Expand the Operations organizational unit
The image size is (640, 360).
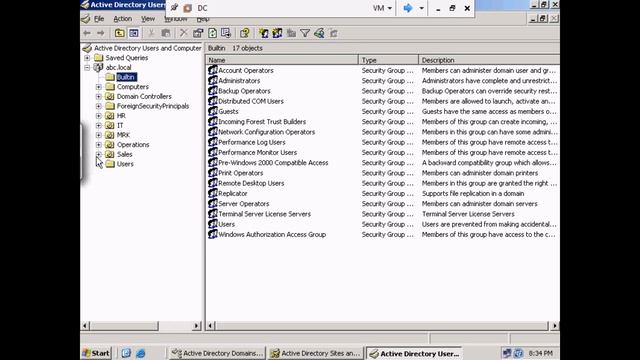98,145
